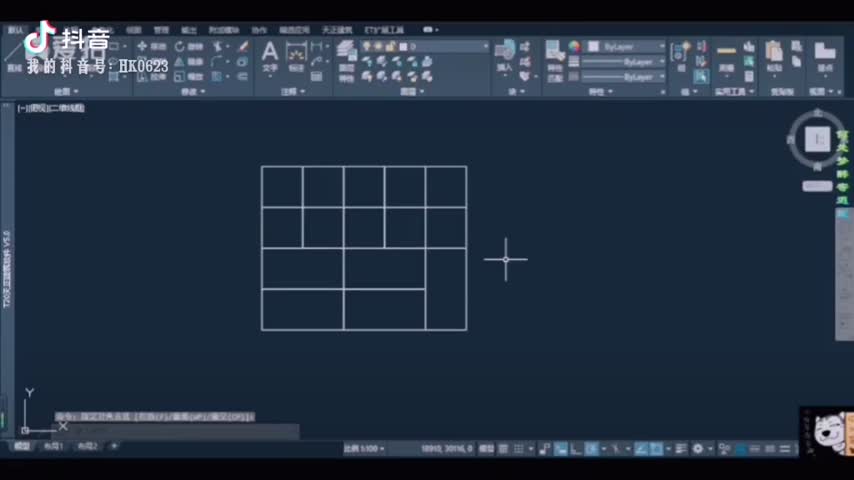Viewport: 854px width, 480px height.
Task: Open the Insert block (插入) tool
Action: point(504,55)
